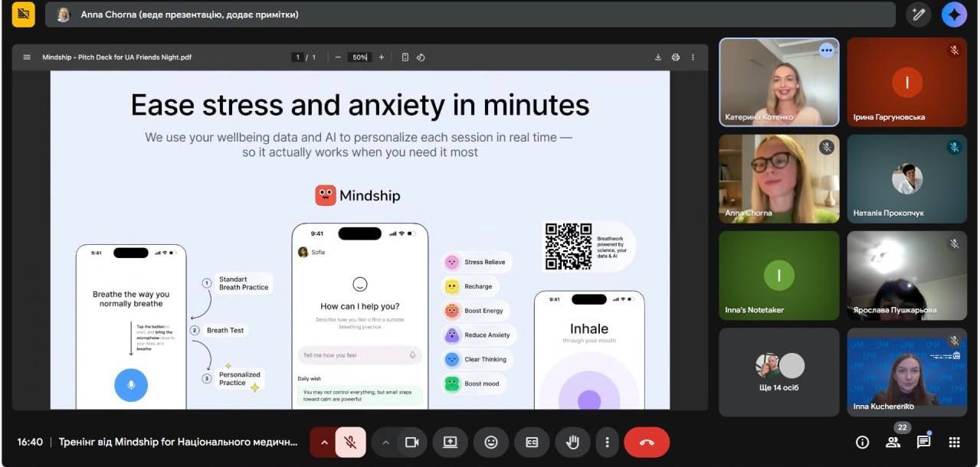Open the 'Ще 14 осіб' participants tile
Viewport: 980px width, 467px height.
[778, 372]
